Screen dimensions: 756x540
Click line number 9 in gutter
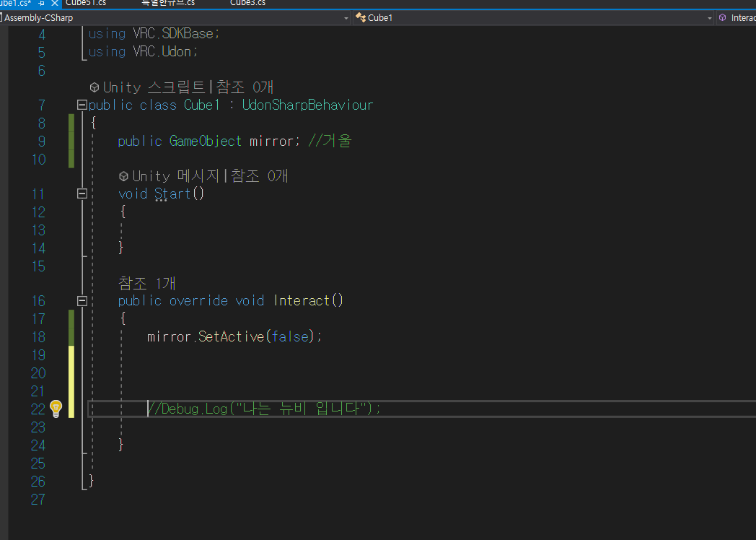(42, 141)
